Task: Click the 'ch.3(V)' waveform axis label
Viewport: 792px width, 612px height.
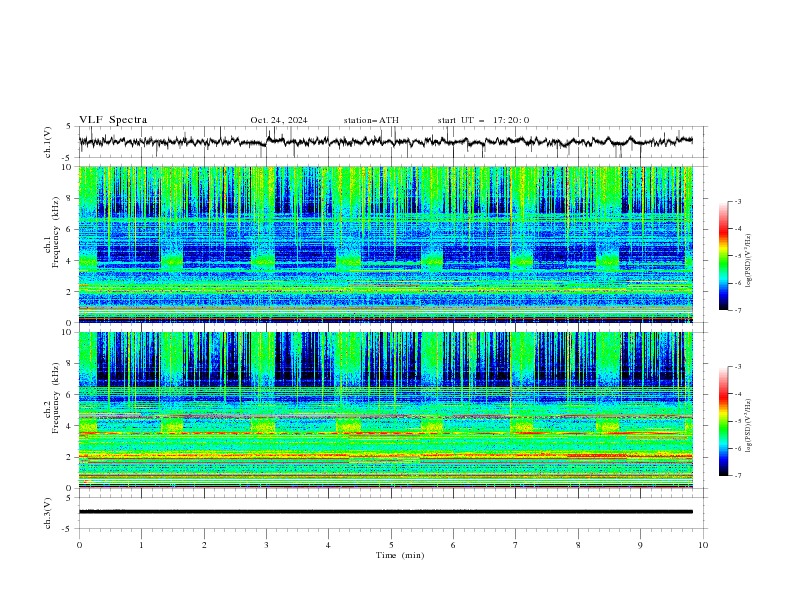Action: coord(48,513)
